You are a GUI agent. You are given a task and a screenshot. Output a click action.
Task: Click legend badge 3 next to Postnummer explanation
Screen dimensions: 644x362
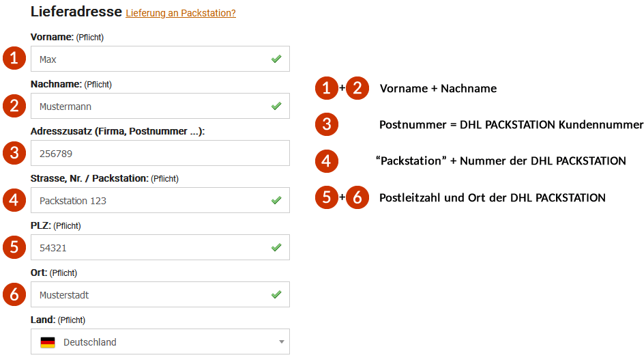pos(327,124)
